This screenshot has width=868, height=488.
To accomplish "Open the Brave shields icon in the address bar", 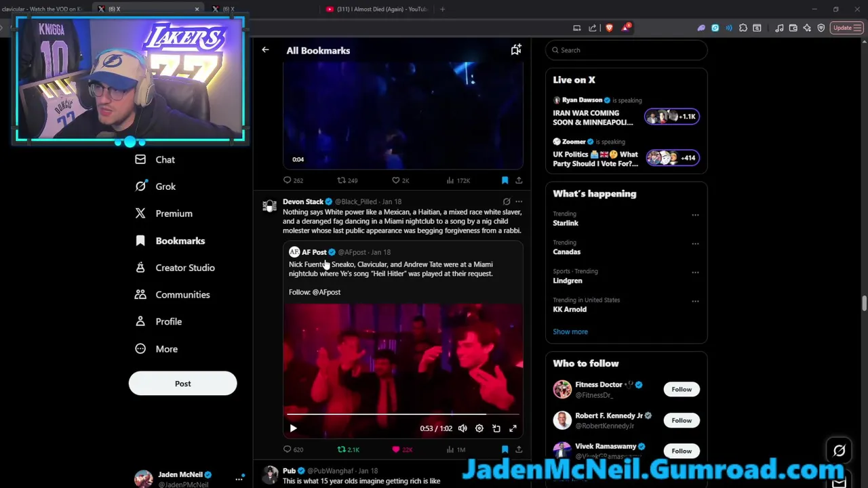I will click(x=609, y=28).
